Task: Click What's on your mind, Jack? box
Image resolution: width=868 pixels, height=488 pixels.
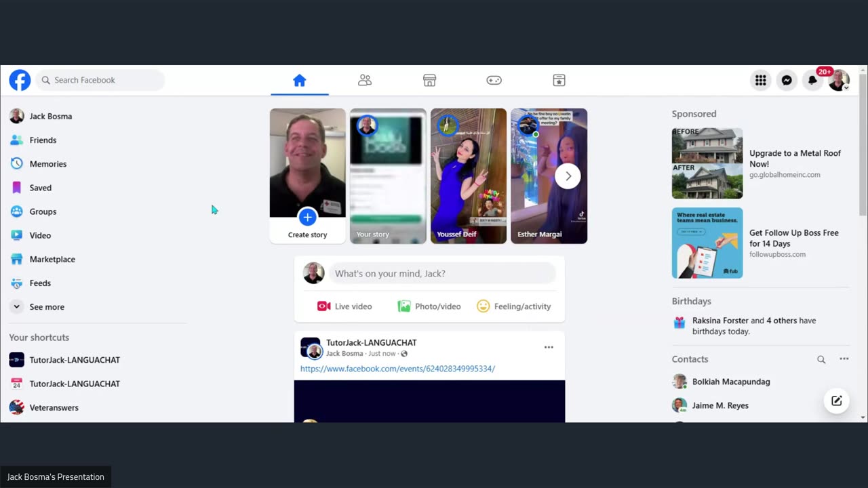Action: click(x=442, y=273)
